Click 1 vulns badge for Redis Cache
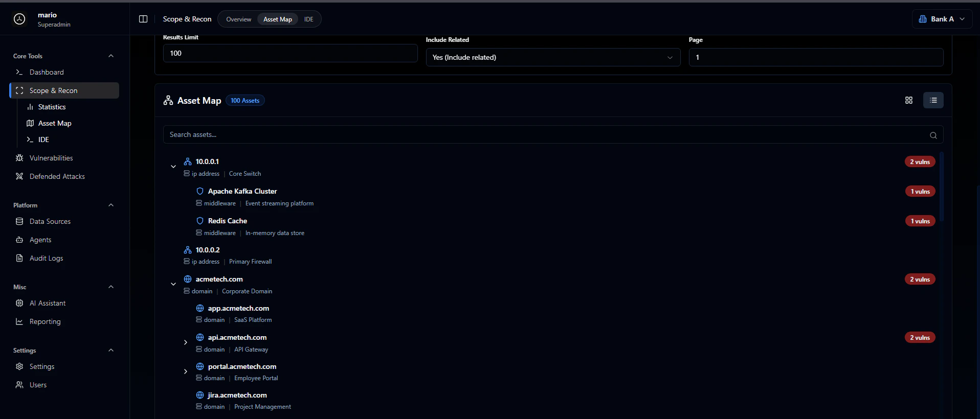 point(920,221)
